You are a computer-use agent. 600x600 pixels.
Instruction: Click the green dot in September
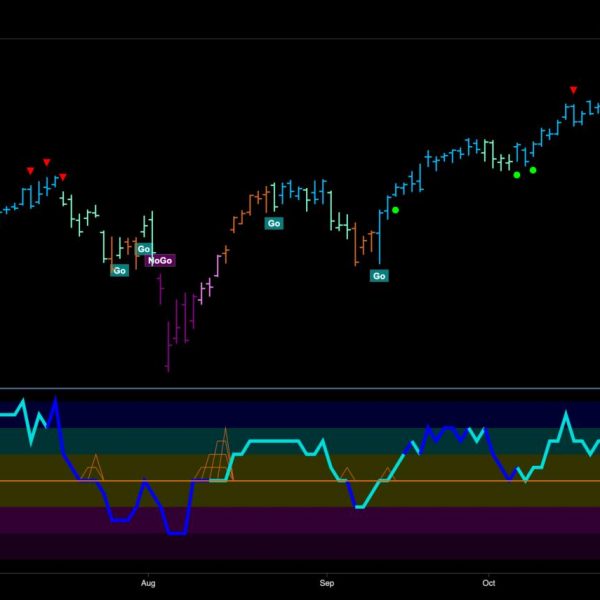pyautogui.click(x=396, y=210)
